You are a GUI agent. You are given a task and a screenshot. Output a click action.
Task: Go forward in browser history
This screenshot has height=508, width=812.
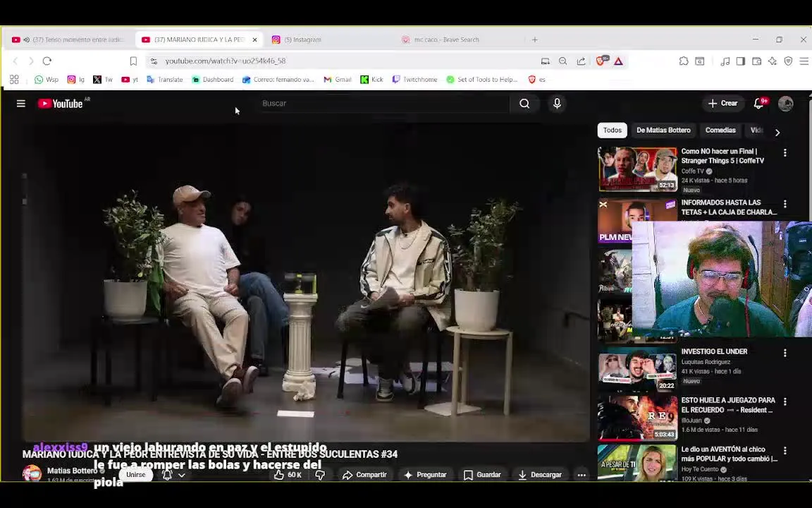tap(31, 61)
